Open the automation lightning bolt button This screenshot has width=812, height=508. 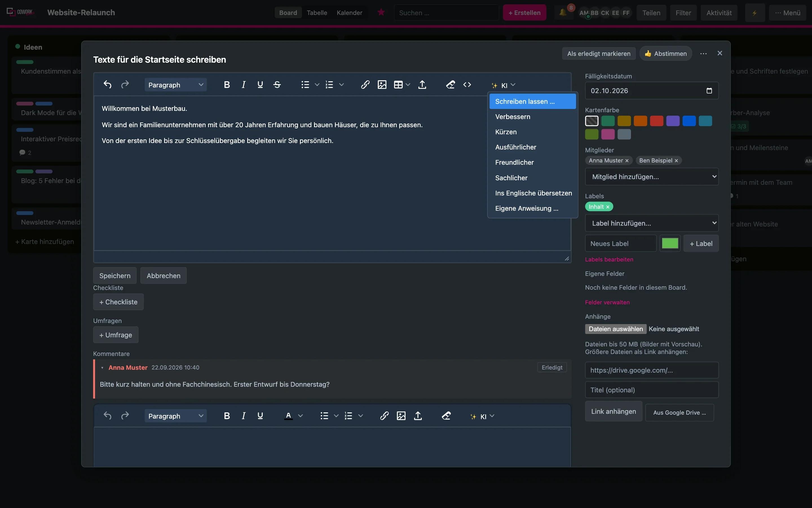(754, 13)
